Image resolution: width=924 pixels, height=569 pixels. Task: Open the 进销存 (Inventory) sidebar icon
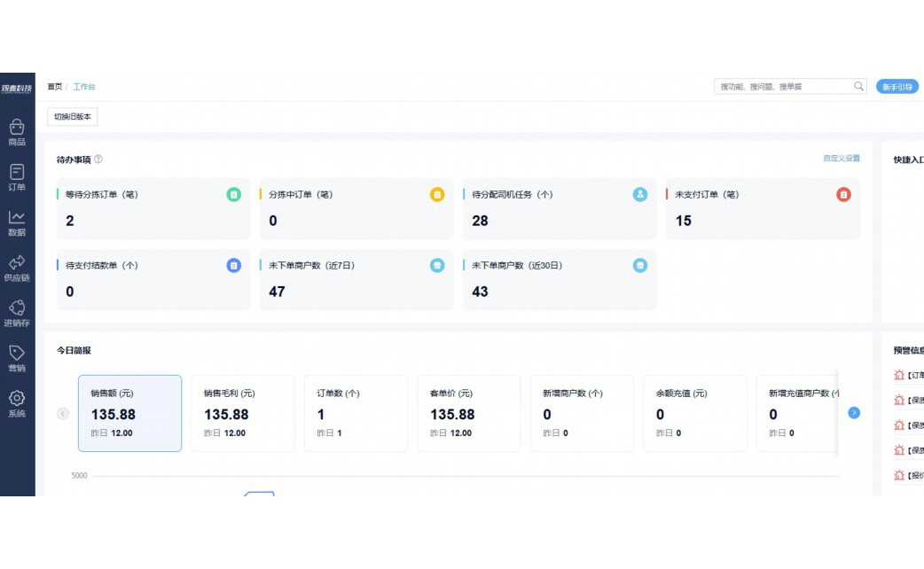[x=17, y=308]
